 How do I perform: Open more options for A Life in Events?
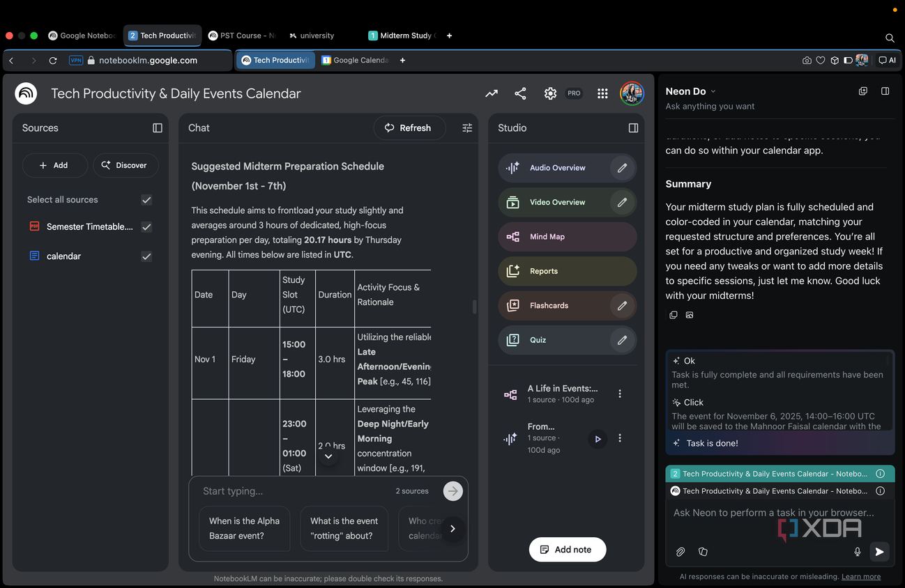[620, 394]
